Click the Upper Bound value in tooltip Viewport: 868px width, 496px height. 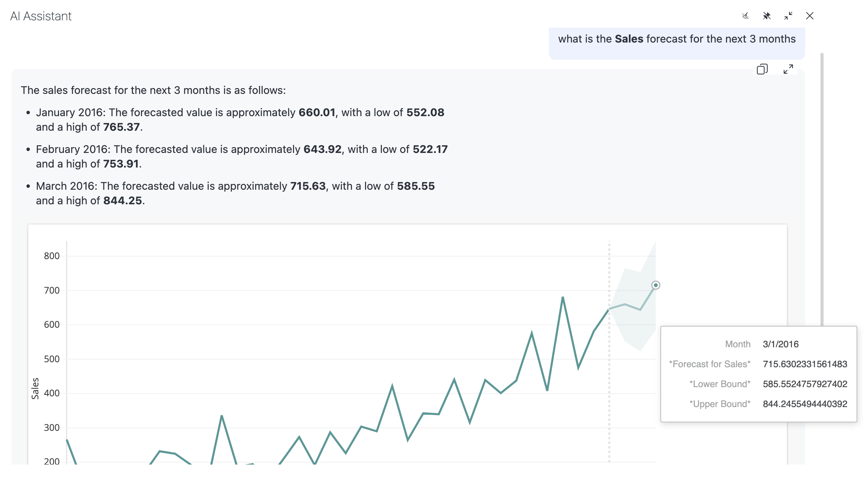(x=804, y=404)
